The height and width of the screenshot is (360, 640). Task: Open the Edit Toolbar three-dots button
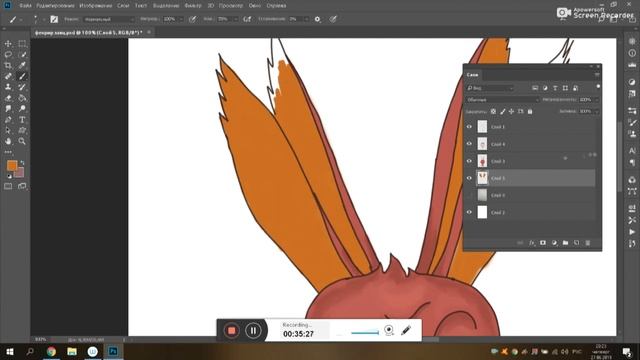coord(8,152)
